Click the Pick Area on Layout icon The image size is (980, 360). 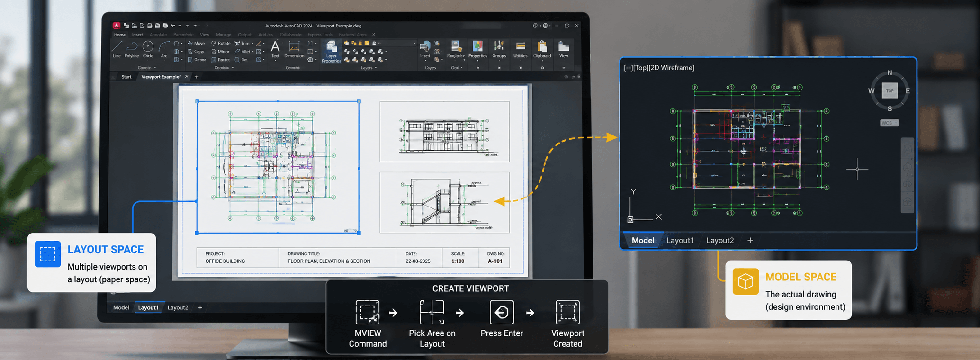tap(432, 312)
